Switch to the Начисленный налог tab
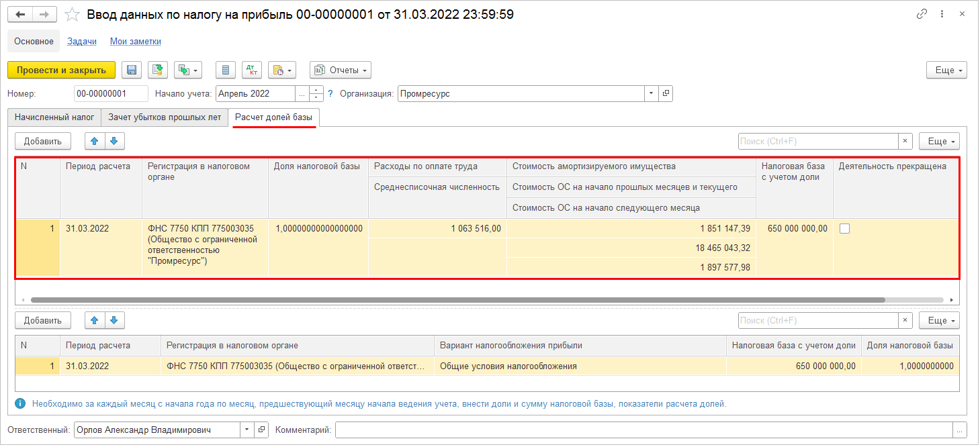980x447 pixels. click(x=54, y=117)
